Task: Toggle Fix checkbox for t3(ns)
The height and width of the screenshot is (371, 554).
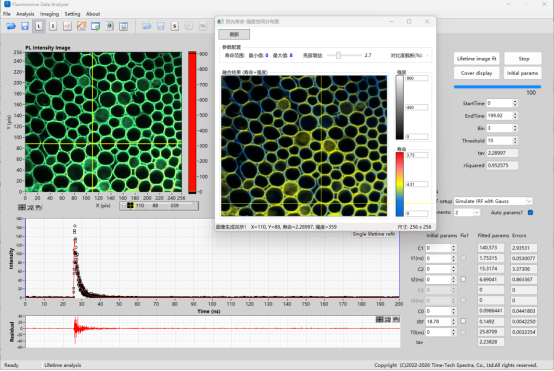Action: 463,300
